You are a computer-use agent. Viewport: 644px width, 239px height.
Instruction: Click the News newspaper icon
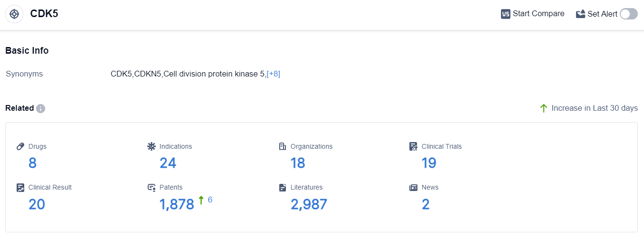tap(414, 187)
